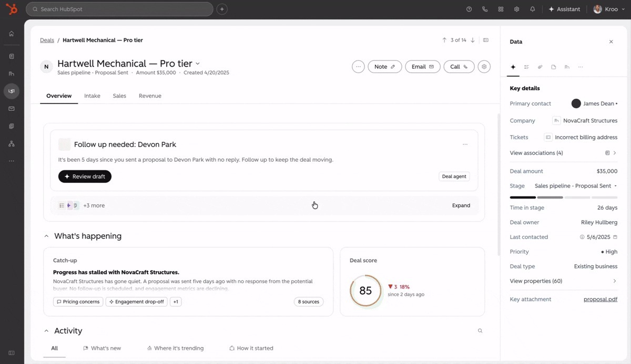Open deal more-actions ellipsis beside Note
This screenshot has height=364, width=631.
[358, 67]
